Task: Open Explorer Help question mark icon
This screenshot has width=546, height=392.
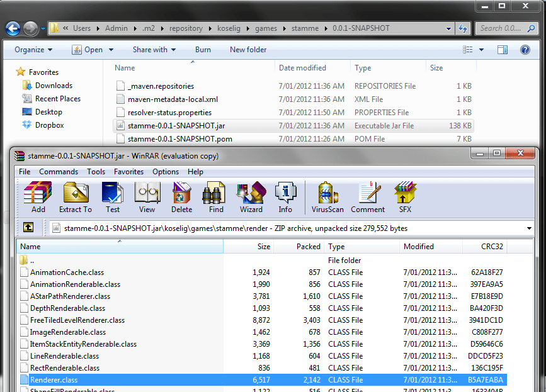Action: coord(525,50)
